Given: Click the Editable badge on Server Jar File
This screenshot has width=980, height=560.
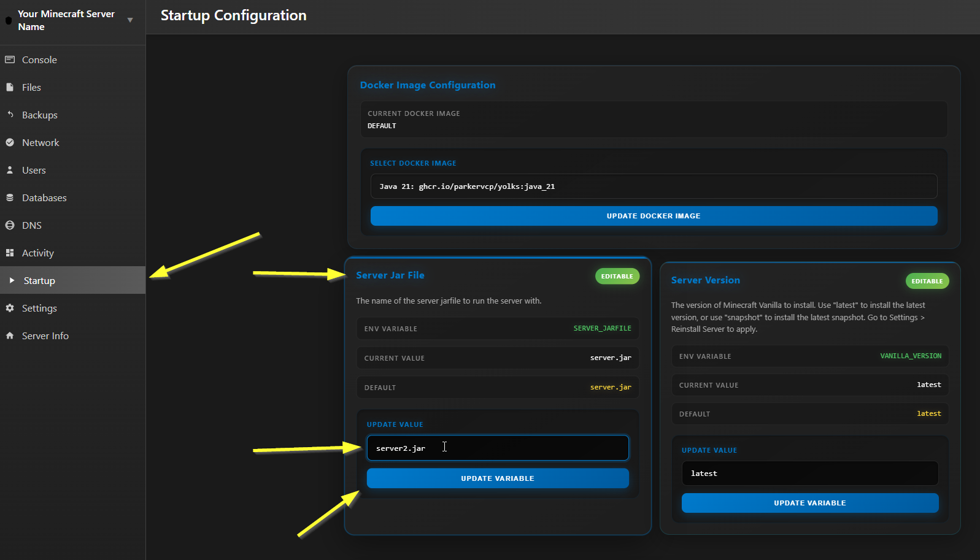Looking at the screenshot, I should pyautogui.click(x=617, y=276).
